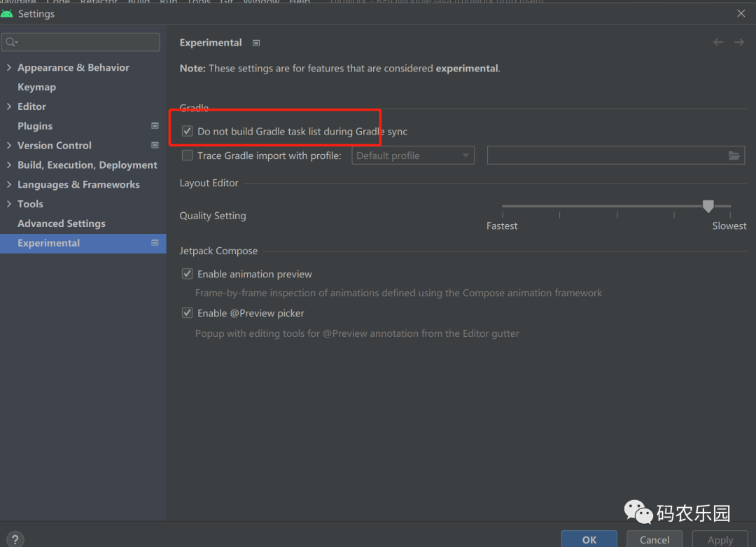Click the Quality Setting slider handle
This screenshot has height=547, width=756.
708,207
